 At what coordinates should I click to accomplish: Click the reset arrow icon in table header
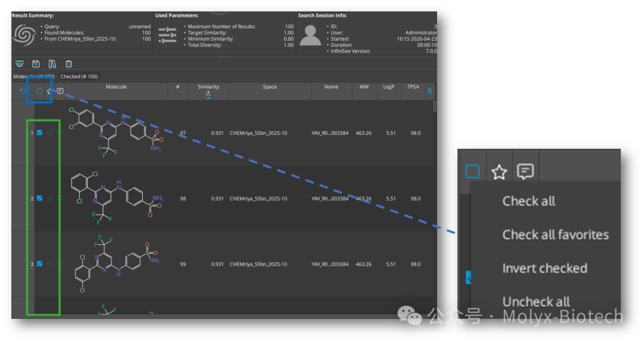[x=23, y=91]
